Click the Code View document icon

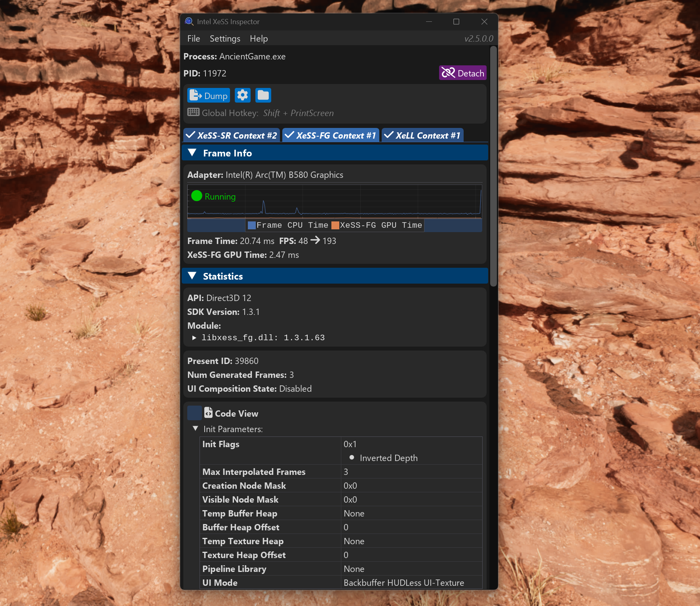click(x=208, y=412)
